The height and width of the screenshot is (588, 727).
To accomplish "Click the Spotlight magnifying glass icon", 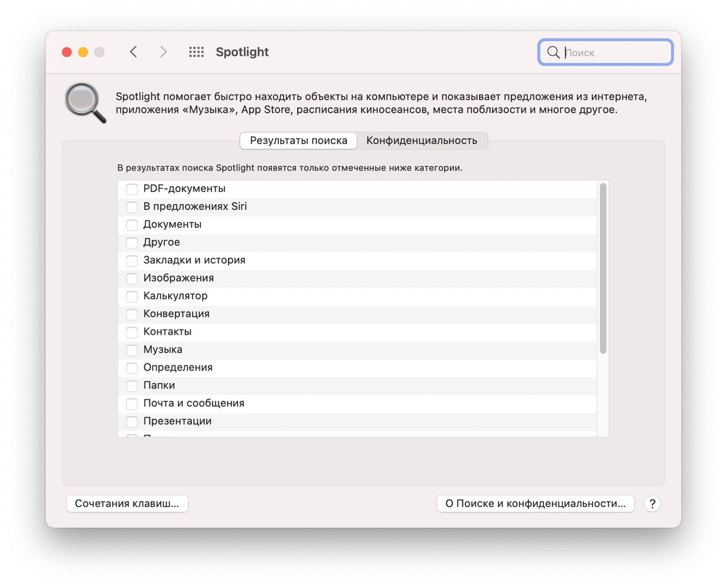I will coord(85,103).
